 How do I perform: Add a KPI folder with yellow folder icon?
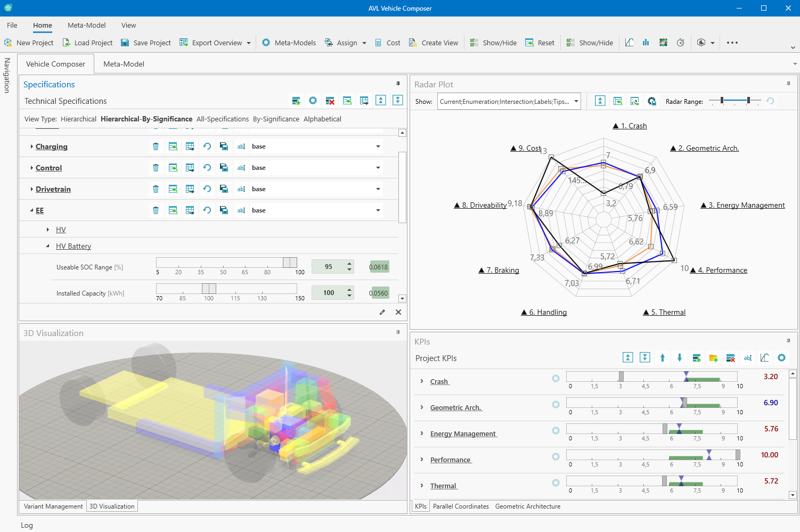pyautogui.click(x=714, y=358)
